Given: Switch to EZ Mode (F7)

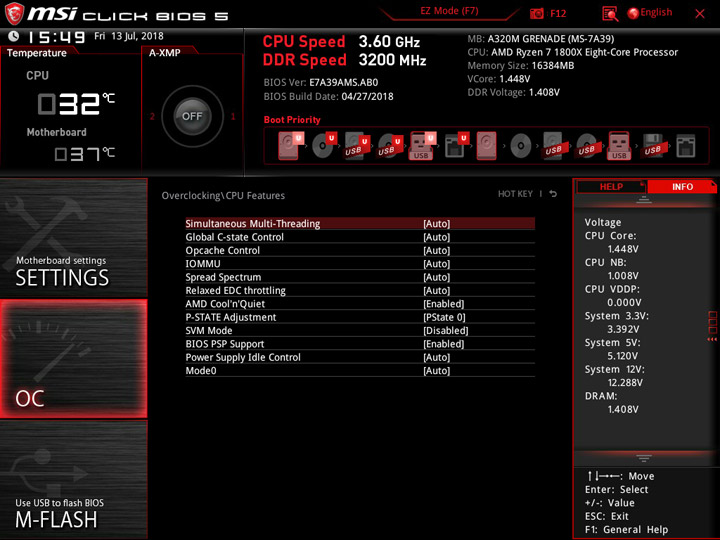Looking at the screenshot, I should (450, 11).
